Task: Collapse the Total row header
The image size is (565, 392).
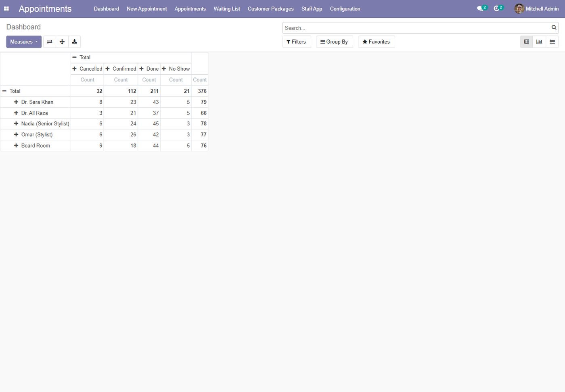Action: point(36,91)
